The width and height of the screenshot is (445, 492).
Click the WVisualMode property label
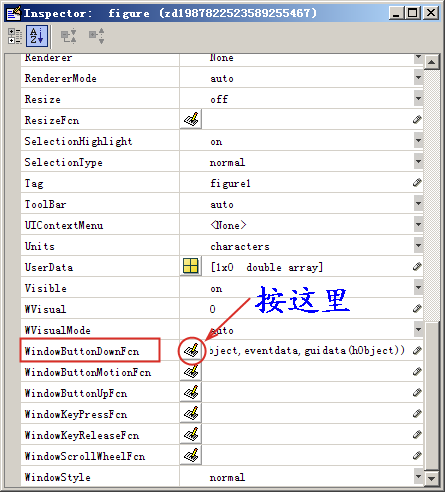tap(57, 330)
